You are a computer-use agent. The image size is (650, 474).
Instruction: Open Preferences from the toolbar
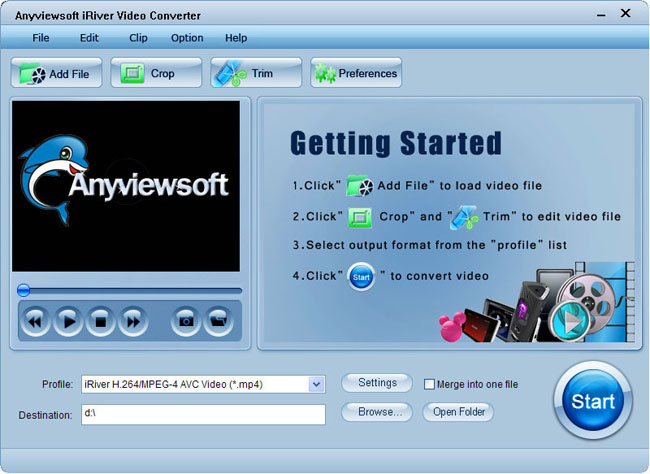point(356,73)
